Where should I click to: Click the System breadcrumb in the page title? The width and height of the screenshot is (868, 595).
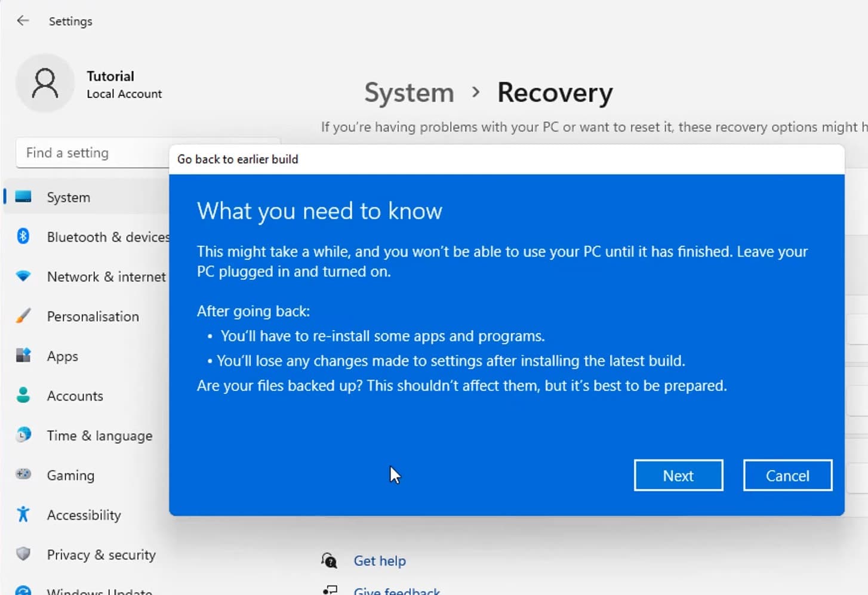pyautogui.click(x=409, y=93)
